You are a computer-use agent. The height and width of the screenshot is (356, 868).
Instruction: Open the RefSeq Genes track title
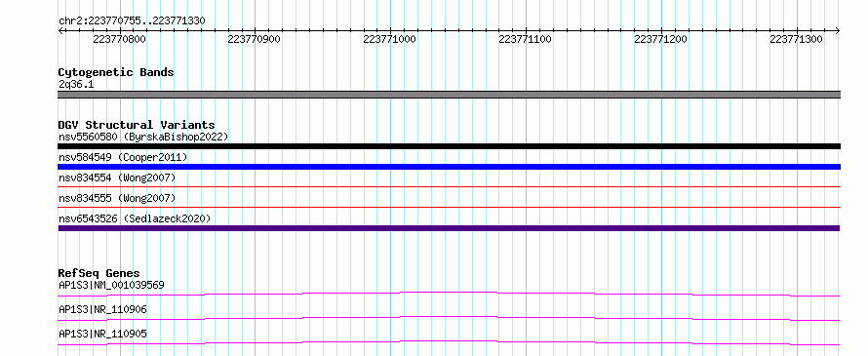[x=99, y=273]
